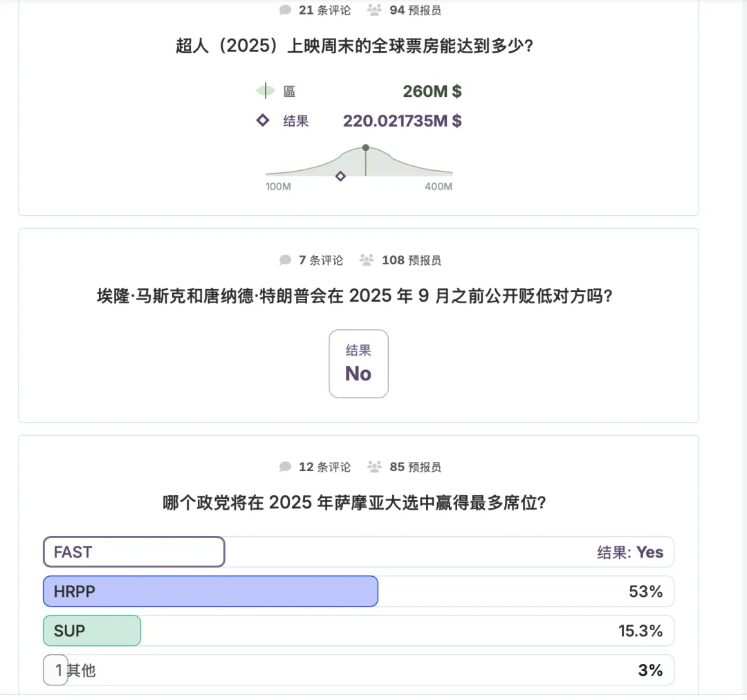Click the 结果 No resolution box
The image size is (747, 700).
tap(358, 364)
